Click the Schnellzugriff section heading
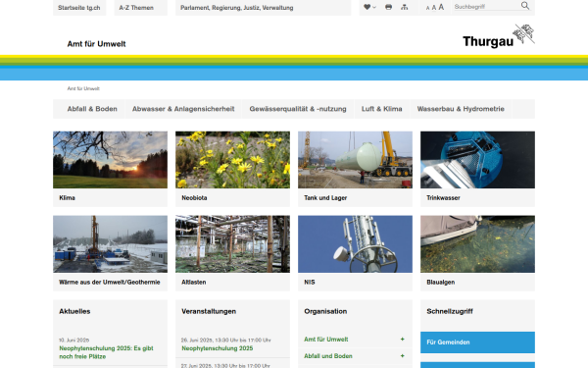This screenshot has height=368, width=588. pos(450,311)
